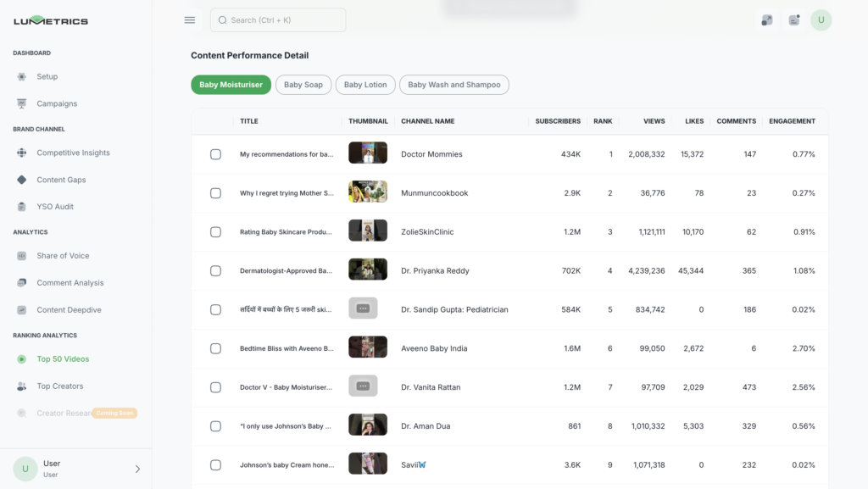This screenshot has height=489, width=868.
Task: Open the Top Creators page
Action: click(x=58, y=386)
